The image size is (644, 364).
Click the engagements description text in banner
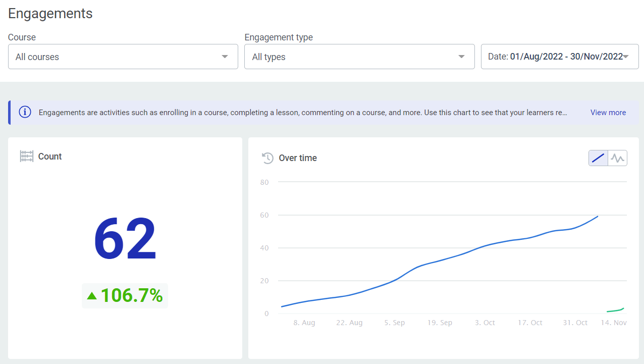click(x=303, y=113)
